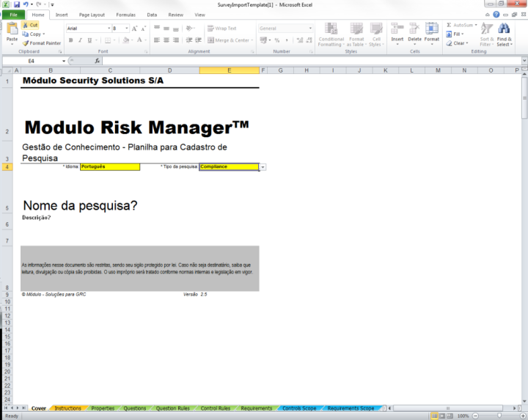This screenshot has width=528, height=420.
Task: Switch to Page Layout view in status bar
Action: 442,416
